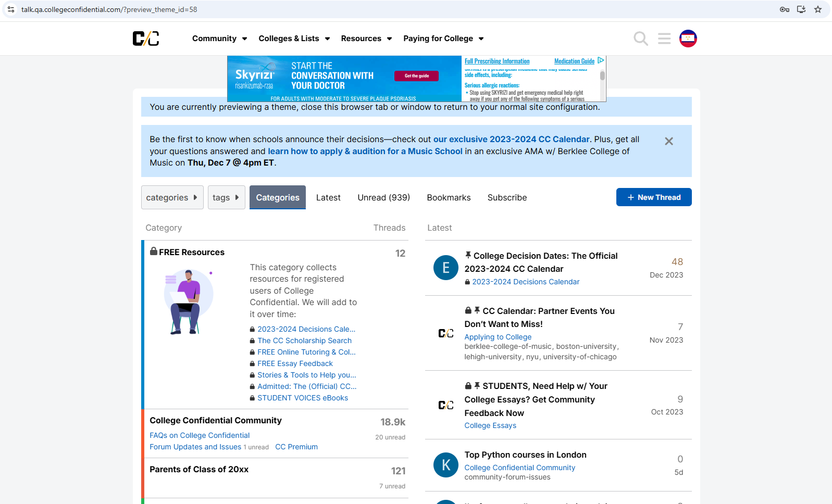Open Stories & Tools to Help you... subcategory
Image resolution: width=832 pixels, height=504 pixels.
pyautogui.click(x=307, y=375)
